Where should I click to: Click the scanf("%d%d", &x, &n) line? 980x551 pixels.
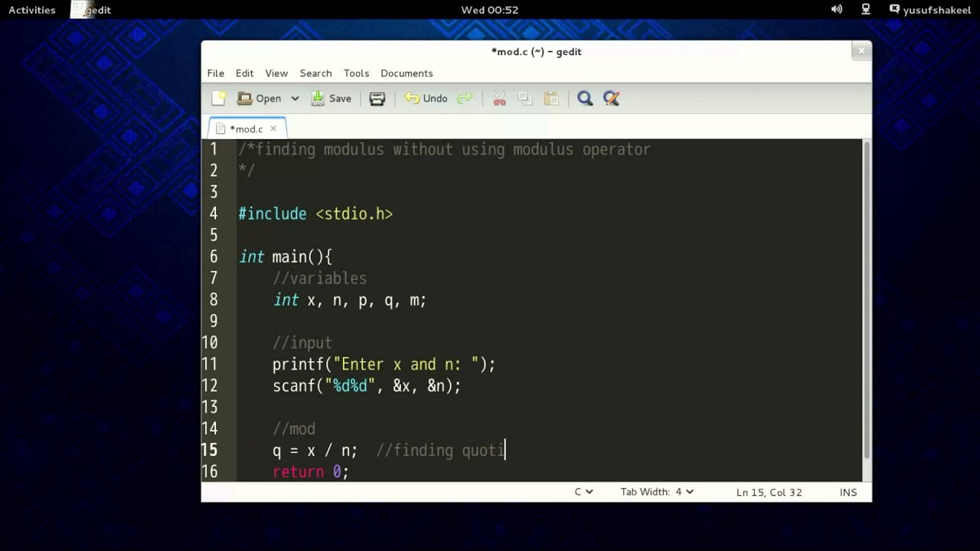coord(367,386)
